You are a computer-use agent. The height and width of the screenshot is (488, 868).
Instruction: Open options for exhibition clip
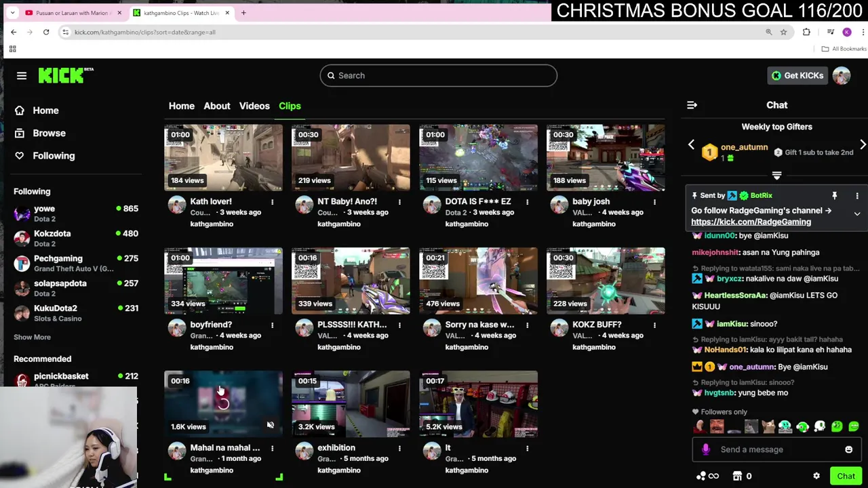pos(399,448)
